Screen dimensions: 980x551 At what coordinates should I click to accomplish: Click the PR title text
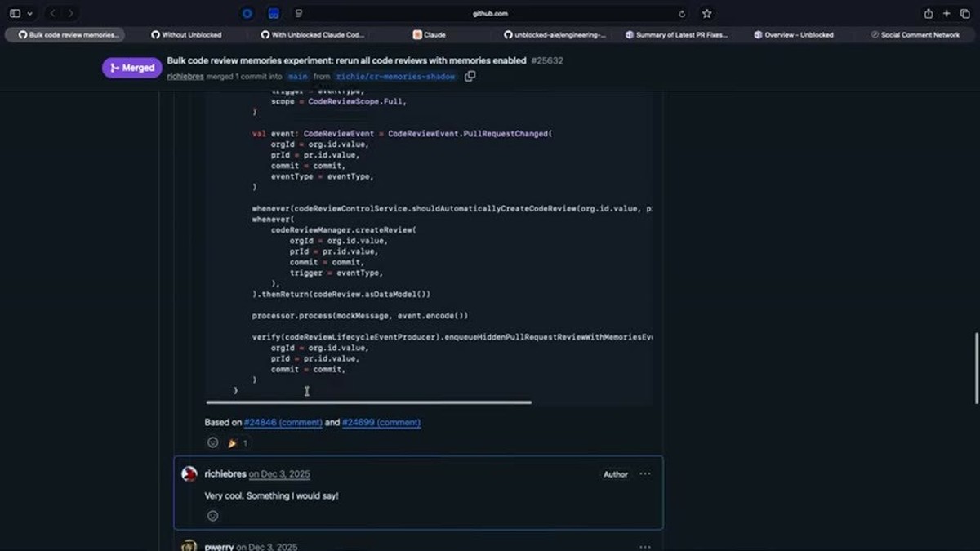(x=346, y=60)
